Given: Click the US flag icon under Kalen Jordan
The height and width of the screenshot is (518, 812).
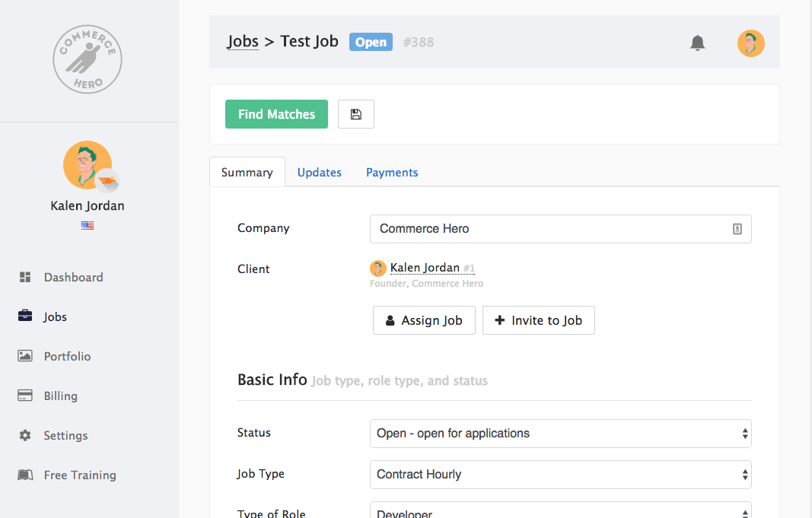Looking at the screenshot, I should point(88,225).
